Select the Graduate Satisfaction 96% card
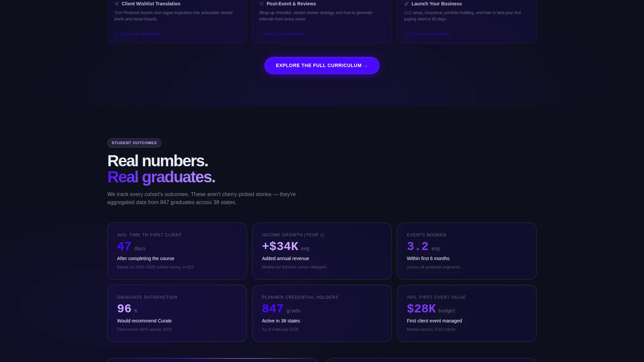The image size is (644, 362). tap(177, 313)
